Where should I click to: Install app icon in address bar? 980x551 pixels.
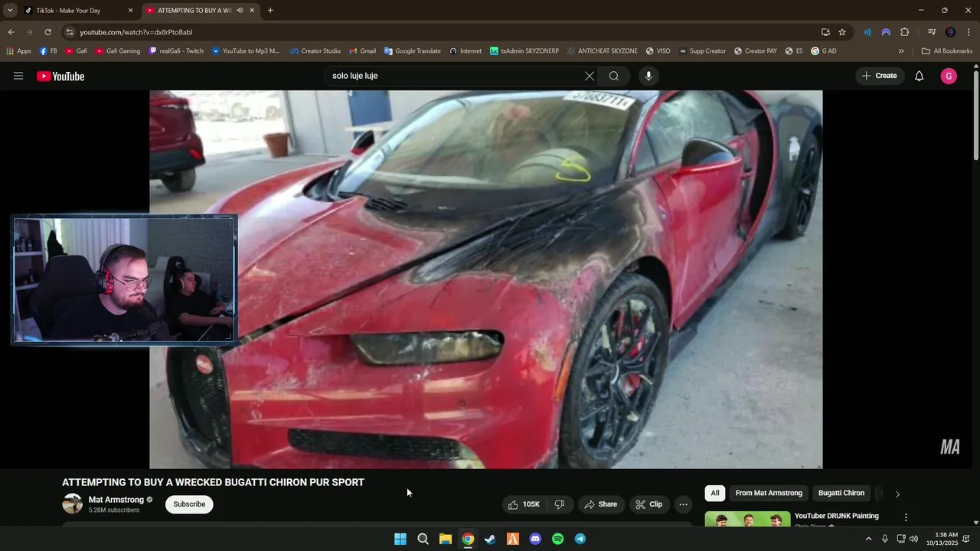[x=825, y=32]
